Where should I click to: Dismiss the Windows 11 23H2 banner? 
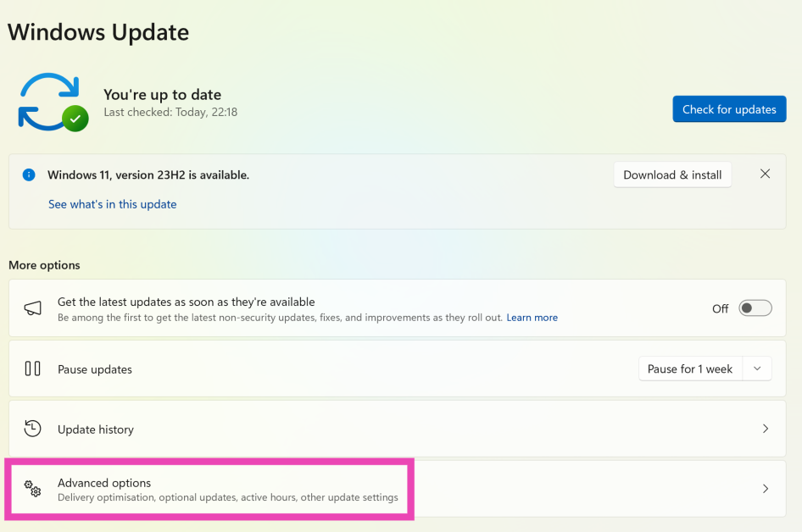point(765,174)
